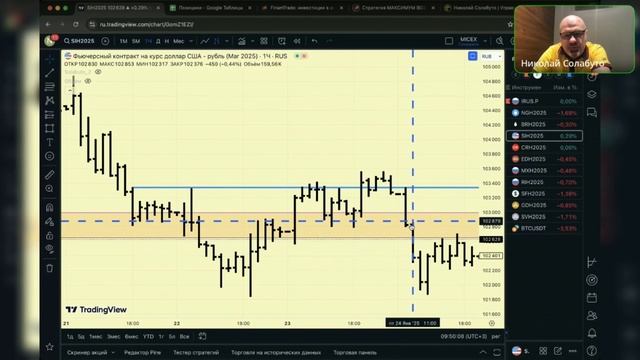Open the indicators menu
The image size is (640, 360).
click(x=242, y=41)
